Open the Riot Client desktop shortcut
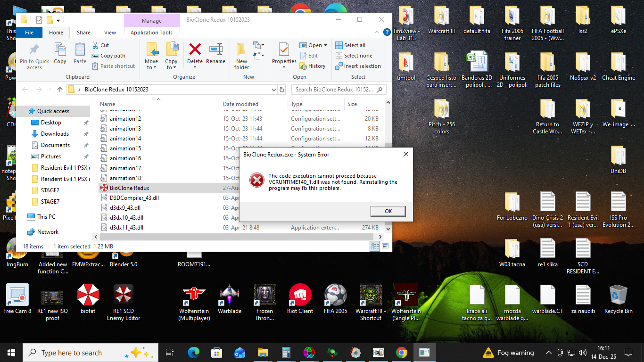 point(300,299)
